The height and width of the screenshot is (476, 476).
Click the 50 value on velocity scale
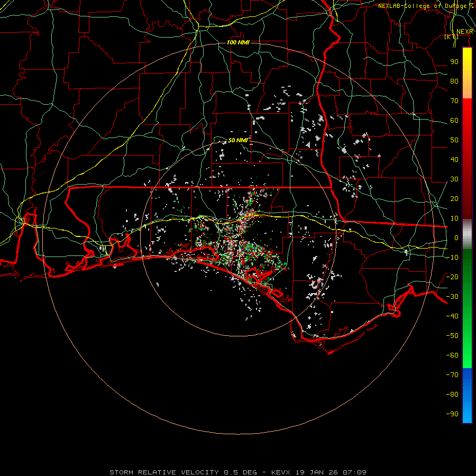pos(454,140)
